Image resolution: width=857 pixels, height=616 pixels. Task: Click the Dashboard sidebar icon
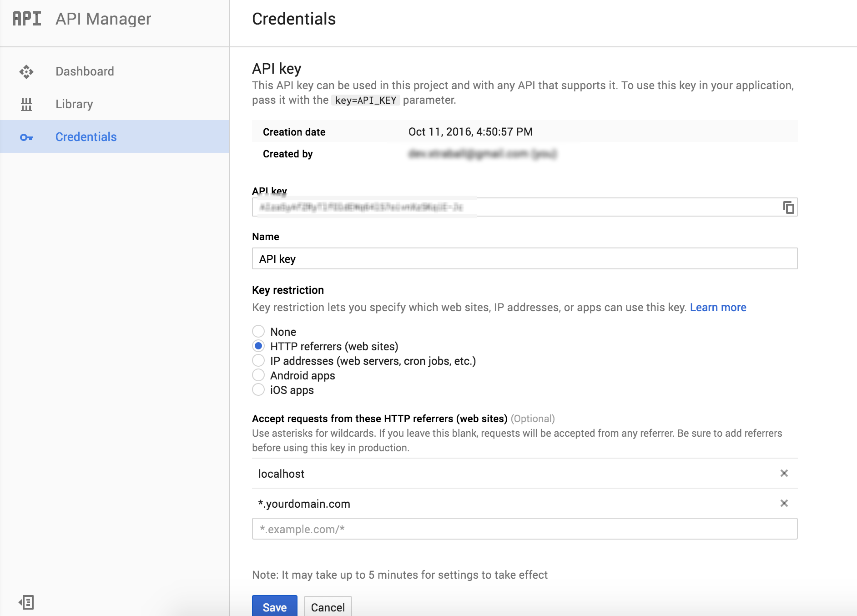[26, 71]
